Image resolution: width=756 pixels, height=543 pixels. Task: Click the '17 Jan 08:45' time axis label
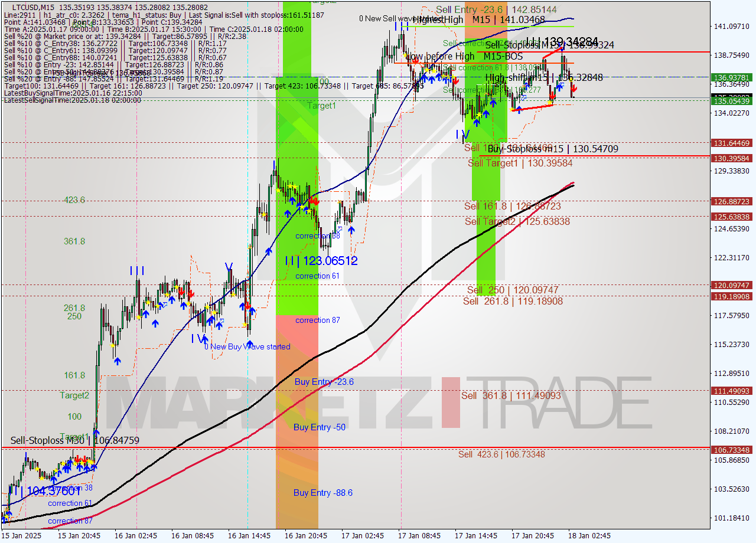tap(420, 536)
